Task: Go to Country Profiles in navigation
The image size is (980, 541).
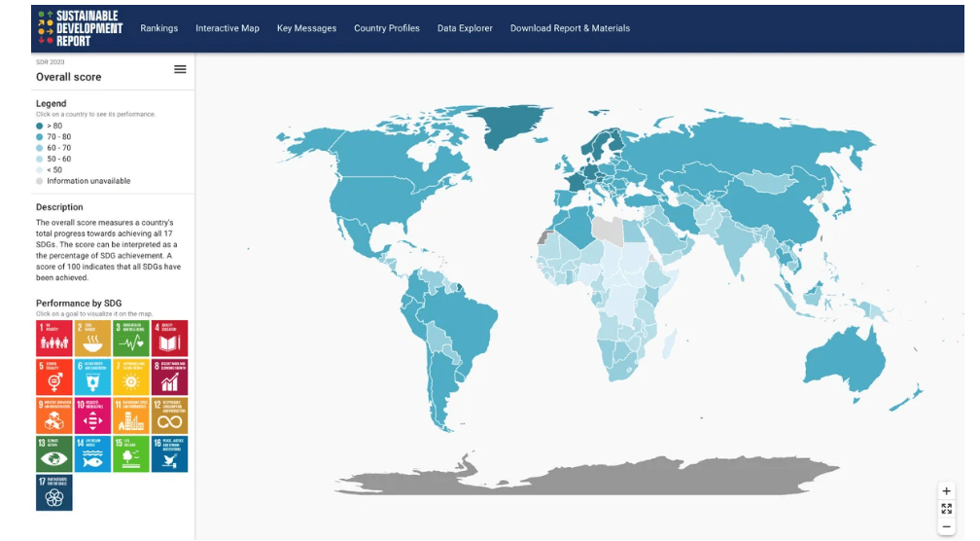Action: (387, 28)
